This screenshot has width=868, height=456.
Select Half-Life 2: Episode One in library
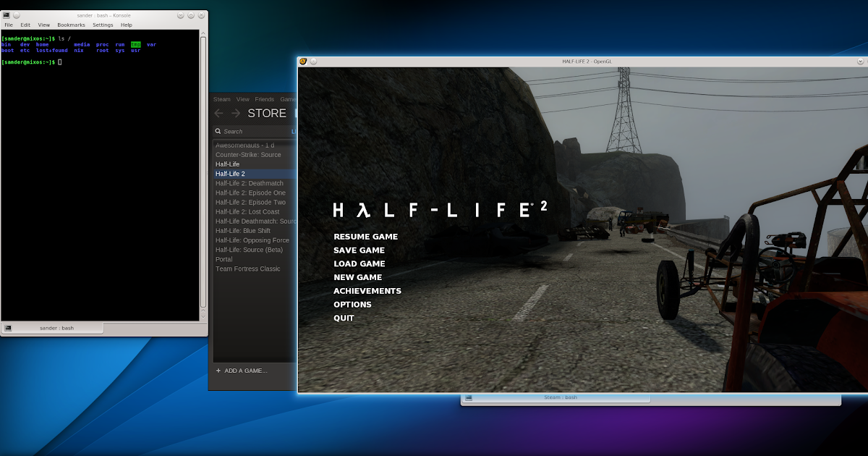point(255,193)
